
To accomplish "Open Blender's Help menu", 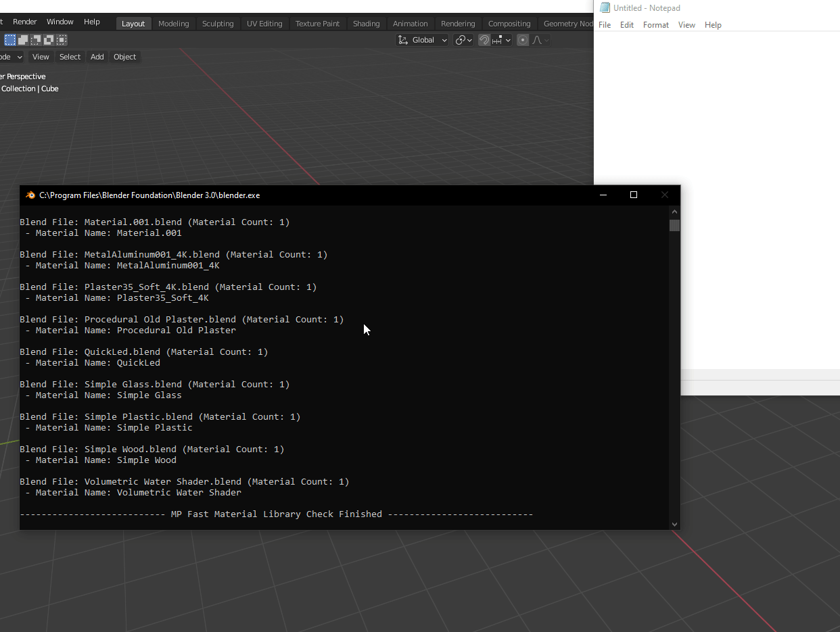I will coord(92,22).
